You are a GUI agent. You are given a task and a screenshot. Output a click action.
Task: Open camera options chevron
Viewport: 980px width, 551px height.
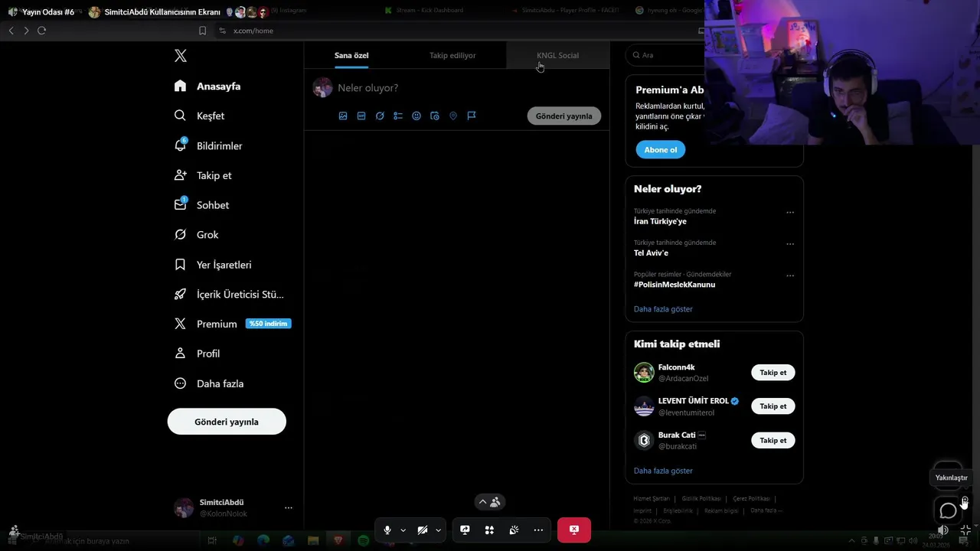438,530
